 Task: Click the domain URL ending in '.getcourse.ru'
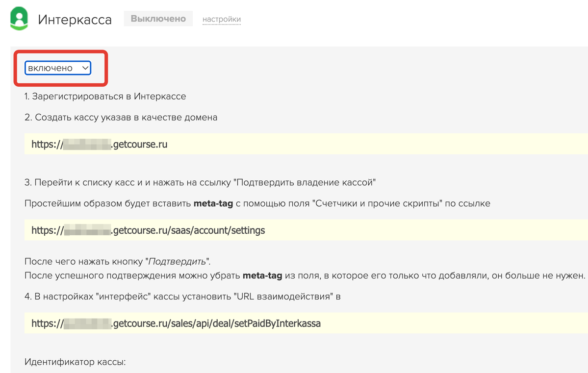[x=100, y=144]
